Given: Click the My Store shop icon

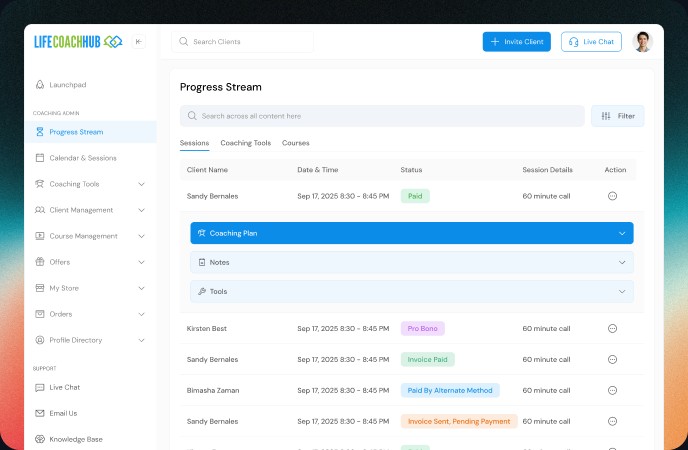Looking at the screenshot, I should point(40,288).
